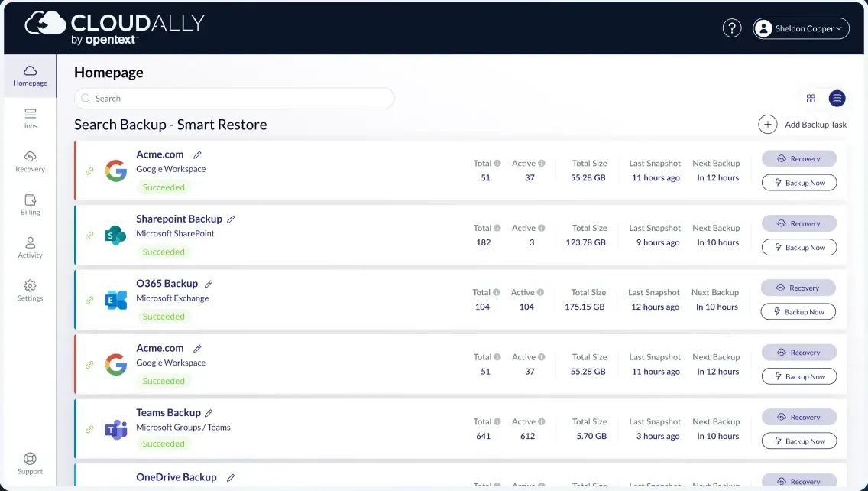The image size is (868, 491).
Task: Click link icon beside O365 Backup
Action: click(x=89, y=300)
